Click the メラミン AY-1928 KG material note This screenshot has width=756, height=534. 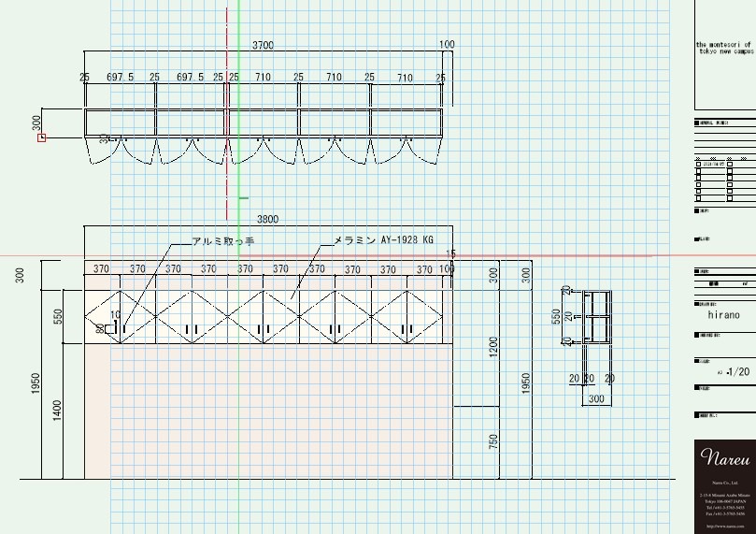tap(383, 239)
